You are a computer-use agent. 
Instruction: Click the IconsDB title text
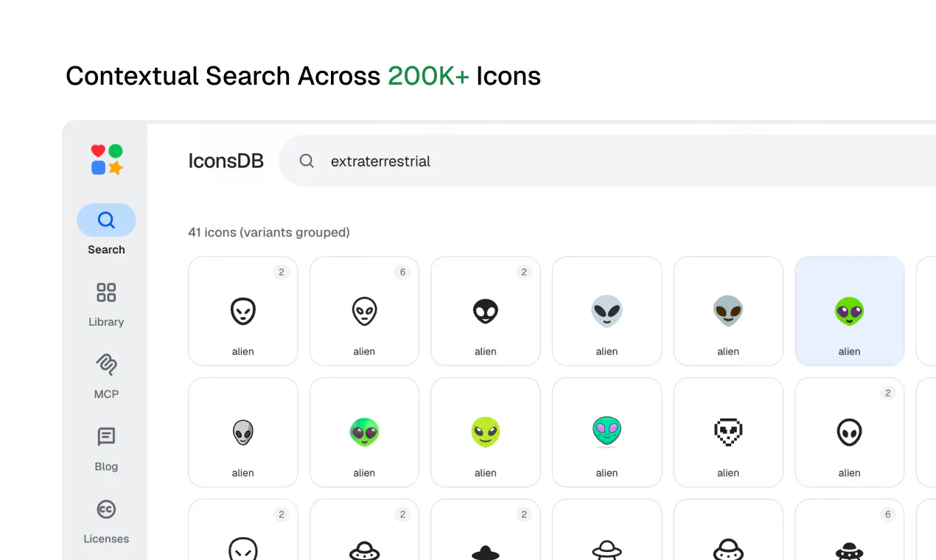[226, 161]
